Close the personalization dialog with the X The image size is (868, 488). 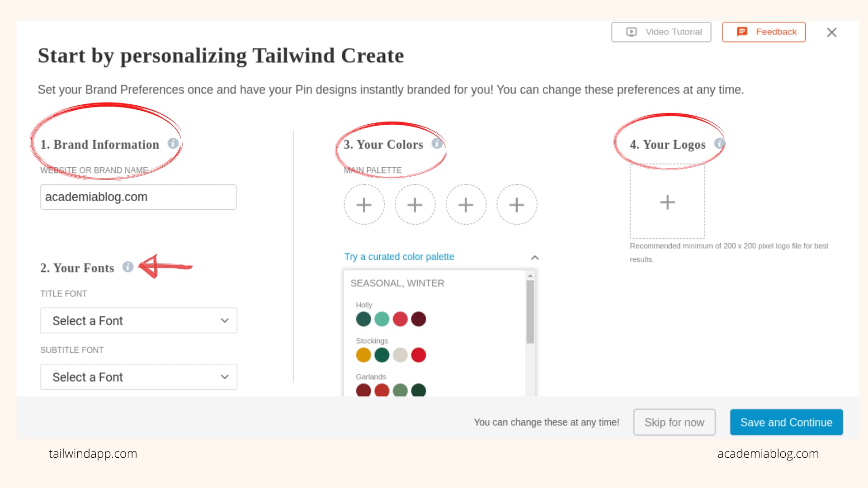831,33
